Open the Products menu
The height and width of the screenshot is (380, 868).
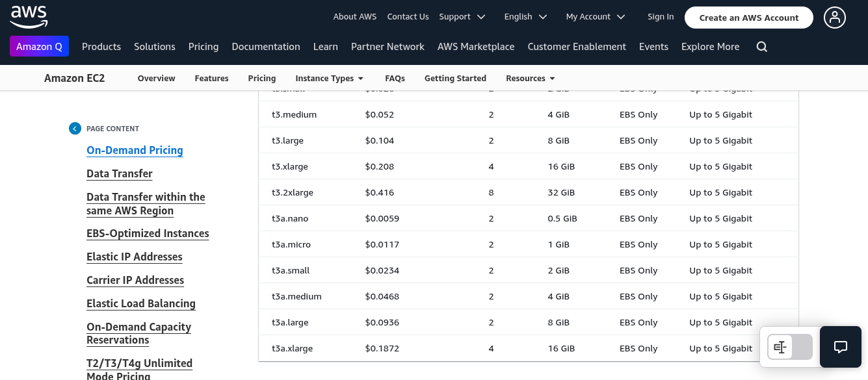point(101,47)
